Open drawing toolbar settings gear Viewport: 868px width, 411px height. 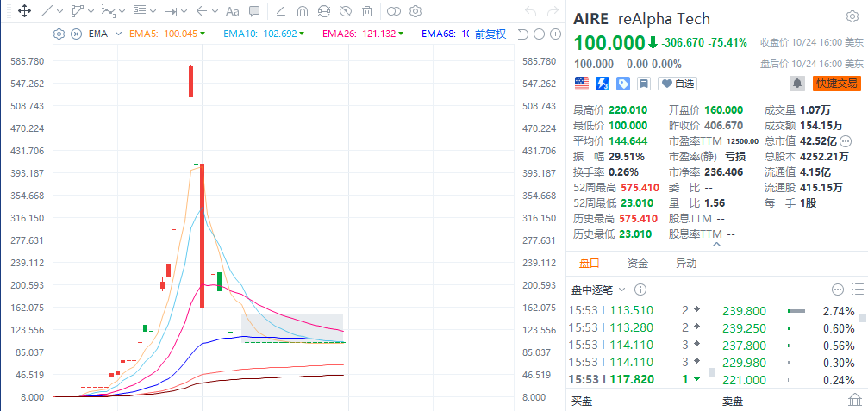point(415,10)
